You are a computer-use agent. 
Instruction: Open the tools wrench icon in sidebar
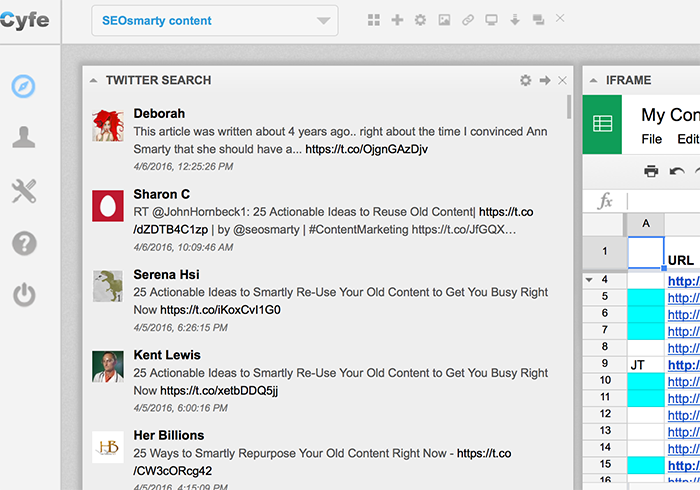click(x=24, y=191)
